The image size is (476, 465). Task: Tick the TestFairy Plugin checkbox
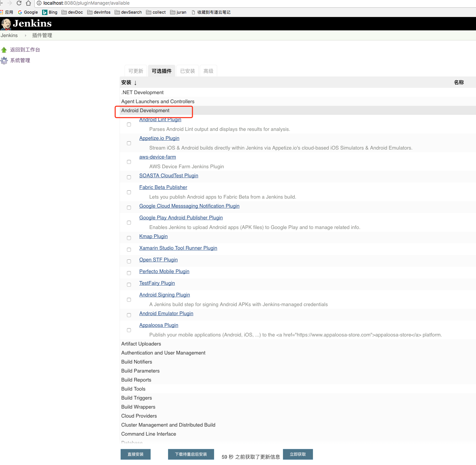coord(129,285)
